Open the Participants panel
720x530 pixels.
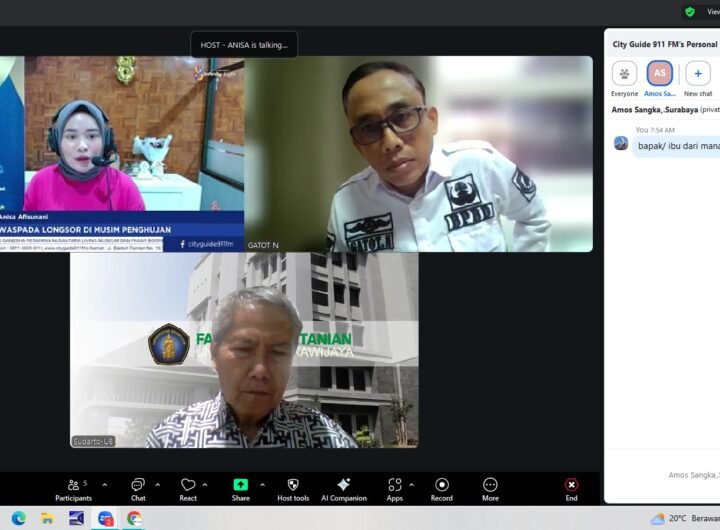click(74, 488)
